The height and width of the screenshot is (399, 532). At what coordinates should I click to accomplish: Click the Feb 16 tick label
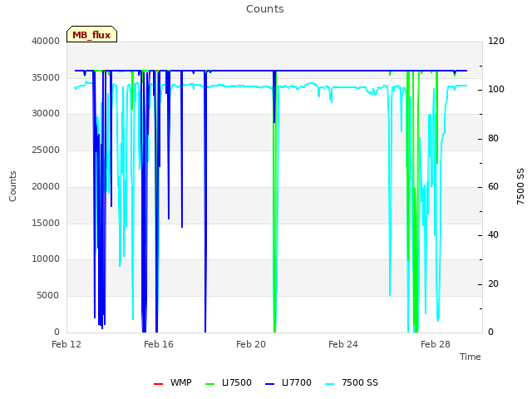tap(159, 344)
